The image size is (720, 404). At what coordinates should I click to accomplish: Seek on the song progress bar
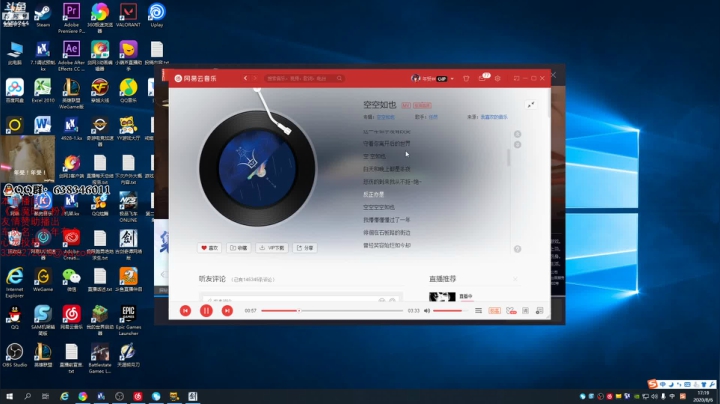pyautogui.click(x=332, y=311)
